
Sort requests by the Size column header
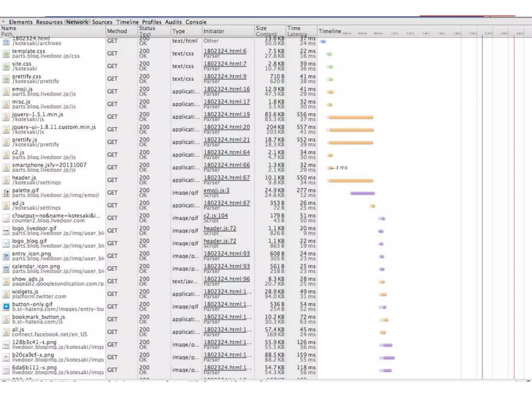click(261, 28)
